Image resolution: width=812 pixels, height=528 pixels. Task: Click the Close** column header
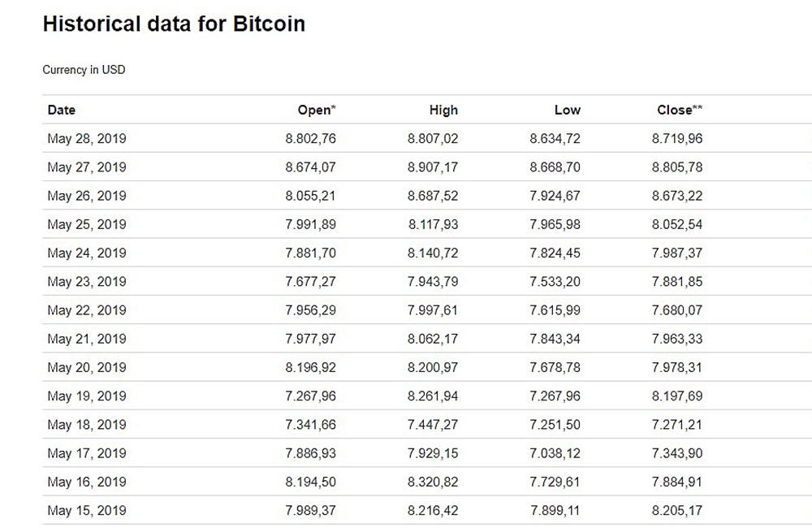point(680,110)
